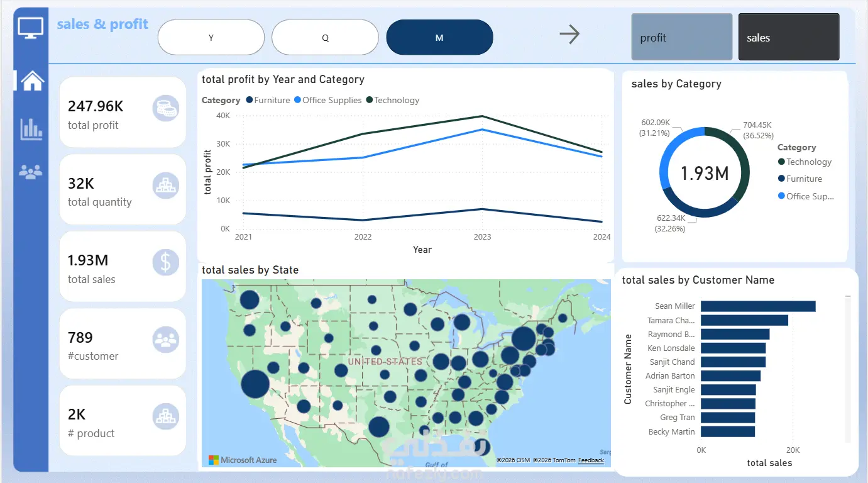
Task: Click the UNITED STATES map label
Action: (x=385, y=362)
